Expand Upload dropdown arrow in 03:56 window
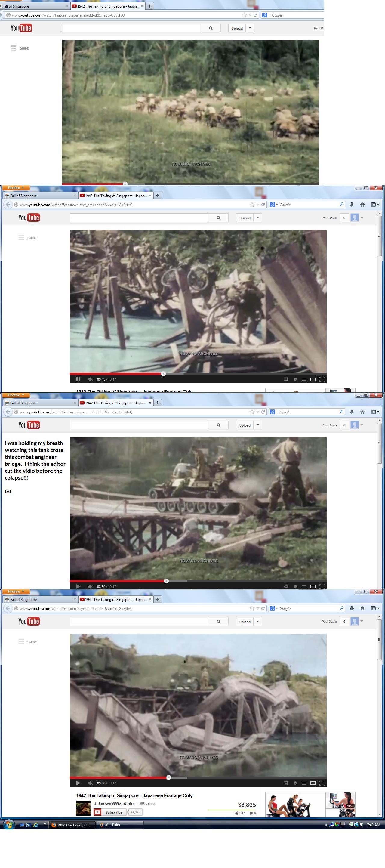 pyautogui.click(x=258, y=621)
